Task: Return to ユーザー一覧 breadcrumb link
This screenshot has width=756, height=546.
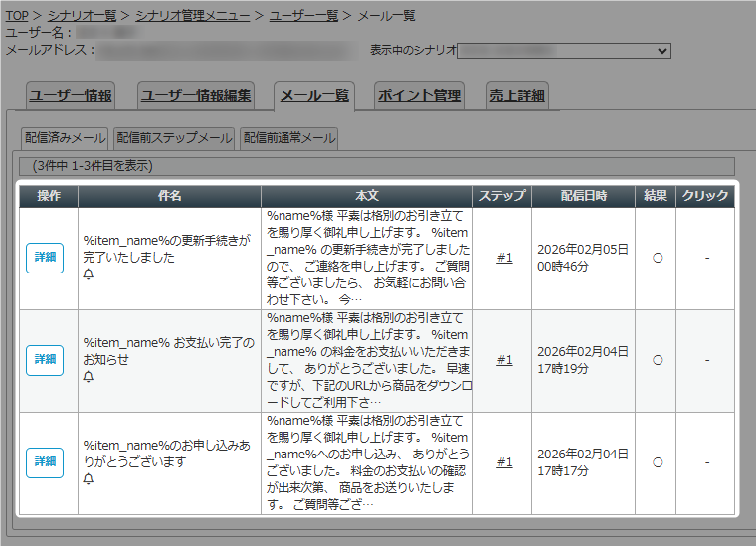Action: point(303,16)
